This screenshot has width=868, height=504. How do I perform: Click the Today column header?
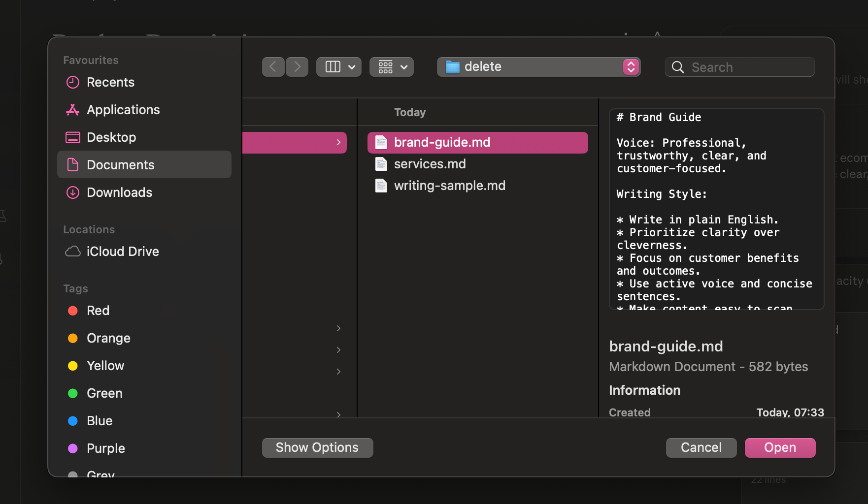[x=410, y=112]
